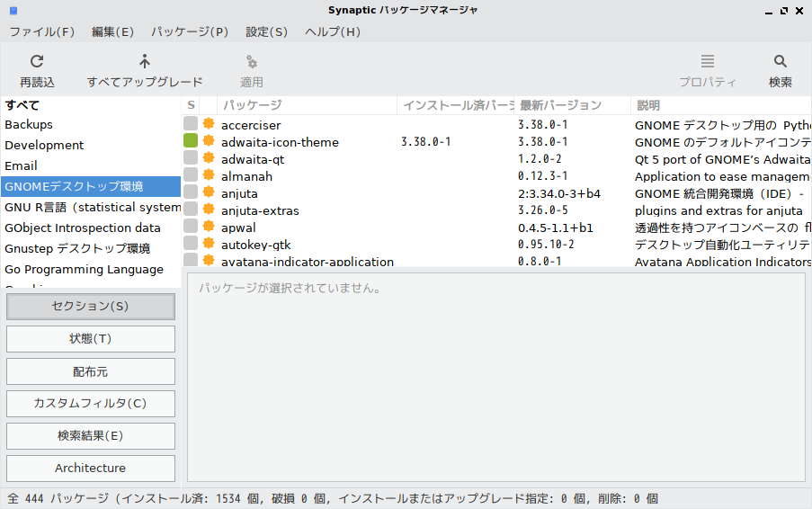Click the sun icon next to adwaita-qt
Image resolution: width=812 pixels, height=509 pixels.
209,157
